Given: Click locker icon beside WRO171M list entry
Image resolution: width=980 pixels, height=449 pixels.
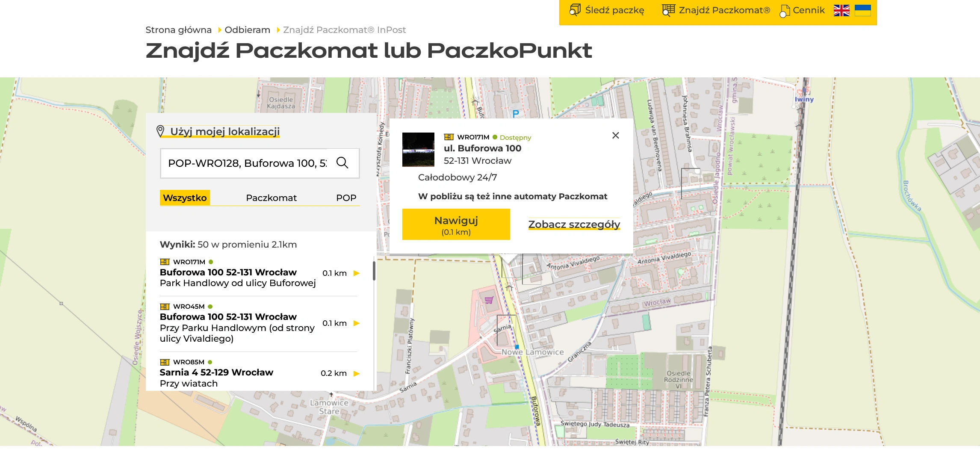Looking at the screenshot, I should (x=165, y=262).
